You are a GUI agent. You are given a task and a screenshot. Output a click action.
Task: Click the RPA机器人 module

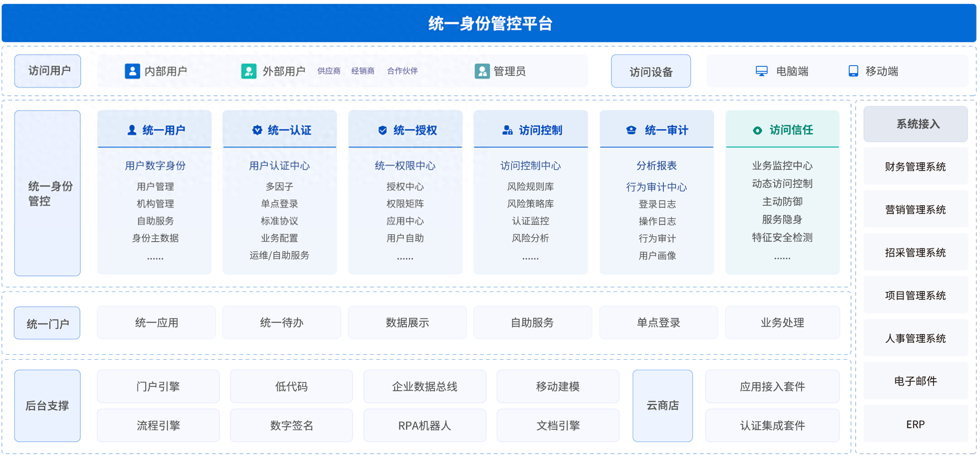coord(425,426)
